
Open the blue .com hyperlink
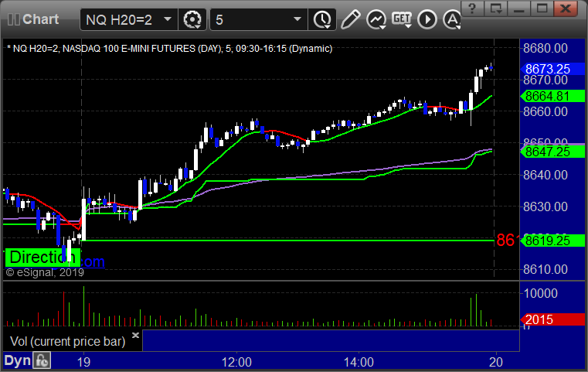(93, 261)
